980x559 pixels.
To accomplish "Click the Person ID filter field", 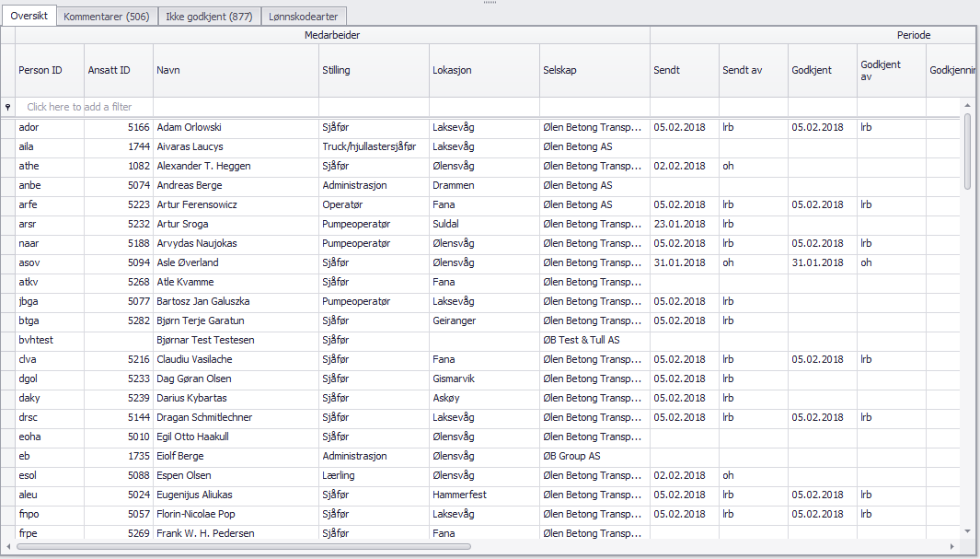I will [x=51, y=107].
